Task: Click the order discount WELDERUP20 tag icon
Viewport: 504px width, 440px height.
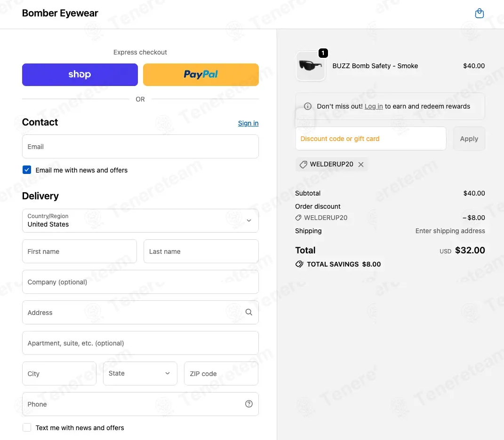Action: (298, 218)
